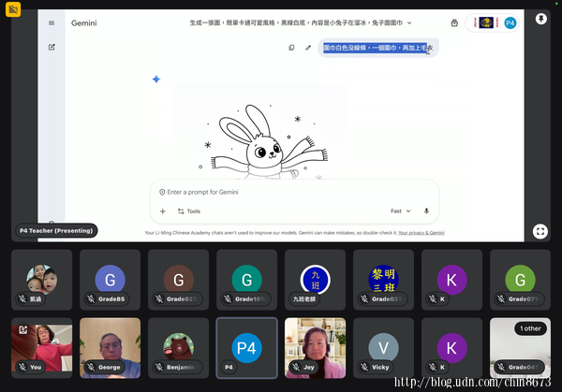Click the microphone icon in prompt box
This screenshot has height=392, width=562.
coord(426,211)
